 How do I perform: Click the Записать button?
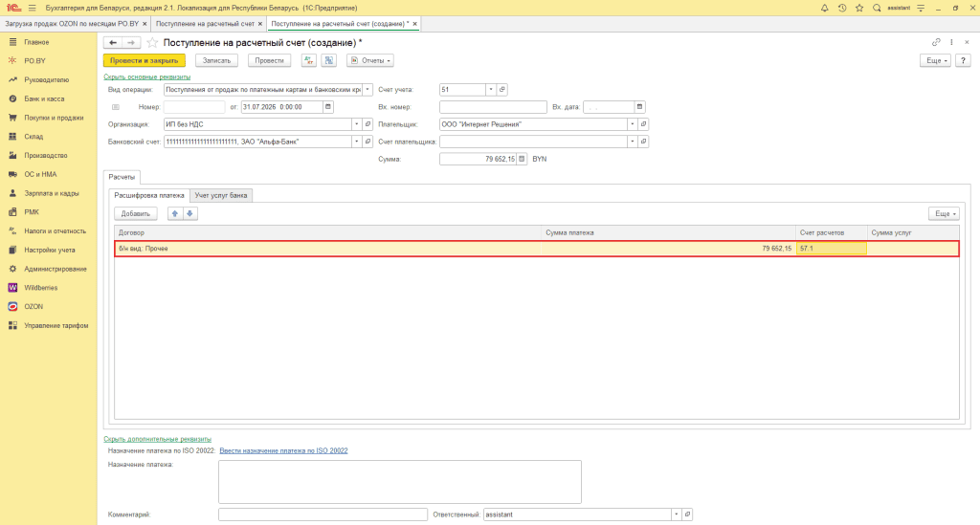(217, 60)
